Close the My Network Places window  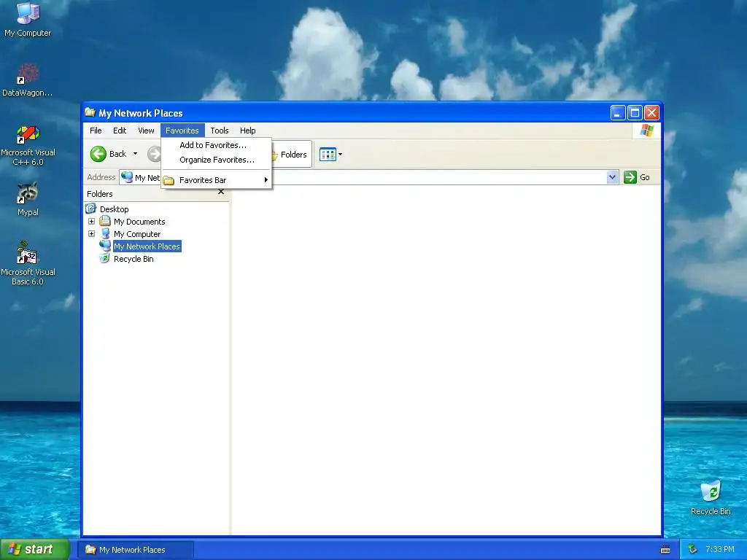[651, 113]
